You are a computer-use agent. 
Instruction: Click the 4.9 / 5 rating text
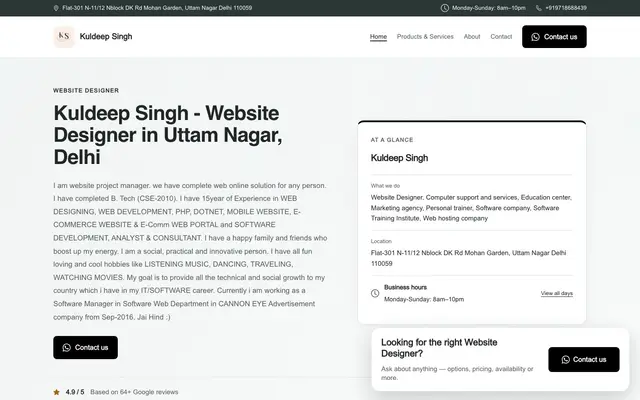[75, 392]
